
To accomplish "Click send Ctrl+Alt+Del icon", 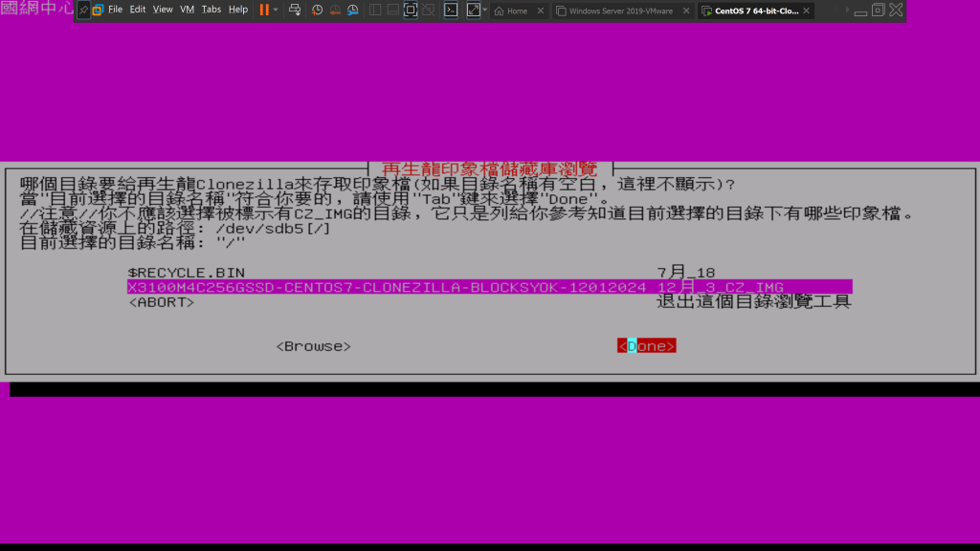I will tap(295, 10).
